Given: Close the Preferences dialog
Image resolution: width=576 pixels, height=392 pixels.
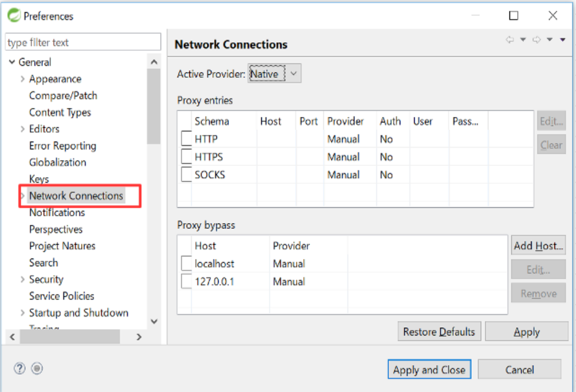Looking at the screenshot, I should click(x=553, y=16).
